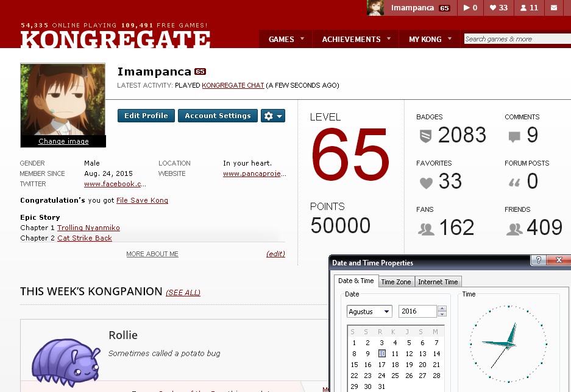The height and width of the screenshot is (392, 571).
Task: Open the small avatar in the top bar
Action: pos(375,8)
